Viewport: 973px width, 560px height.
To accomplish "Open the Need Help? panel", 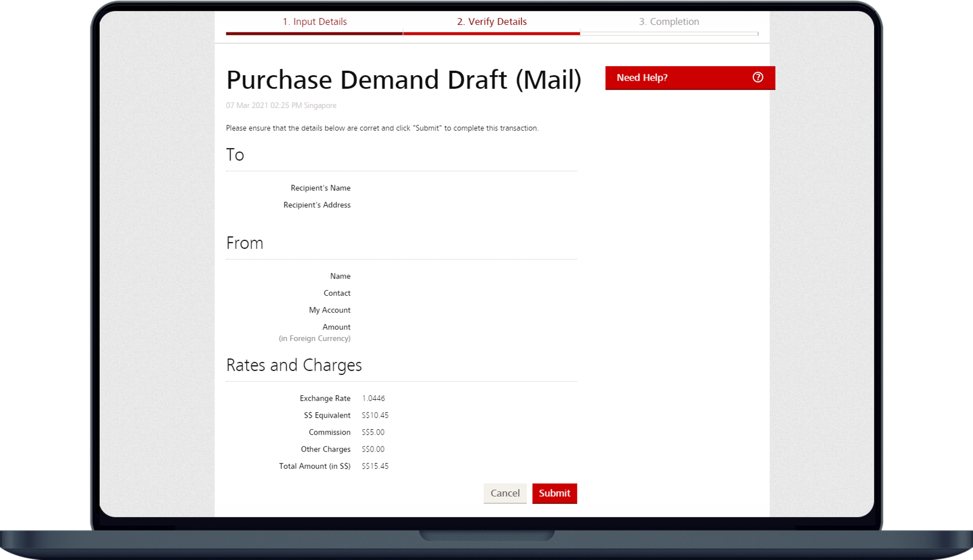I will click(x=690, y=78).
